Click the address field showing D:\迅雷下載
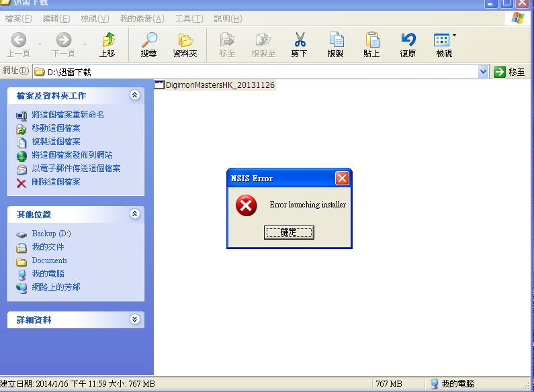Viewport: 534px width, 392px height. click(255, 71)
